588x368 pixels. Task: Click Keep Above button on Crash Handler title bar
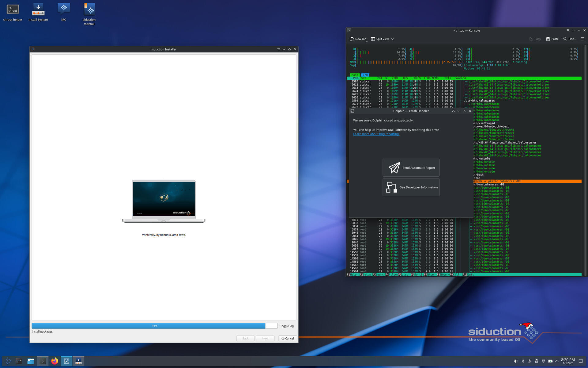click(x=453, y=111)
